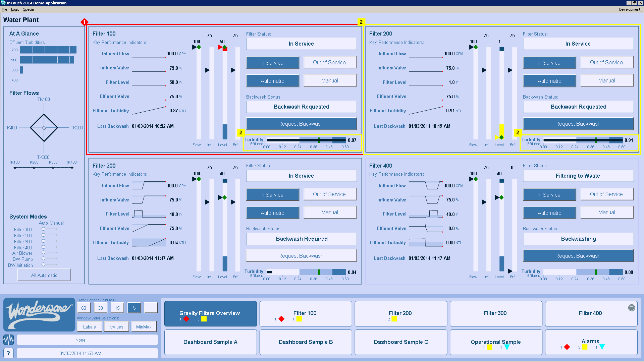The width and height of the screenshot is (644, 362).
Task: Switch to Dashboard Sample B window
Action: pos(306,342)
